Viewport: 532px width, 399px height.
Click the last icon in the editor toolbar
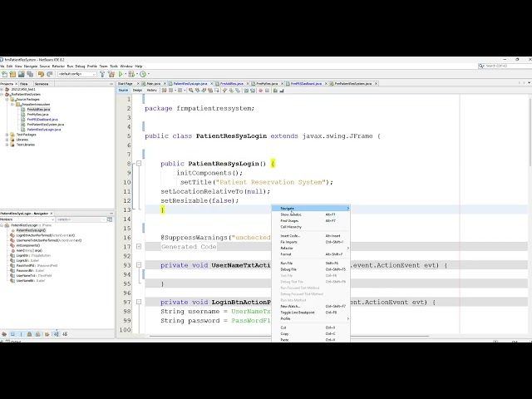click(282, 91)
